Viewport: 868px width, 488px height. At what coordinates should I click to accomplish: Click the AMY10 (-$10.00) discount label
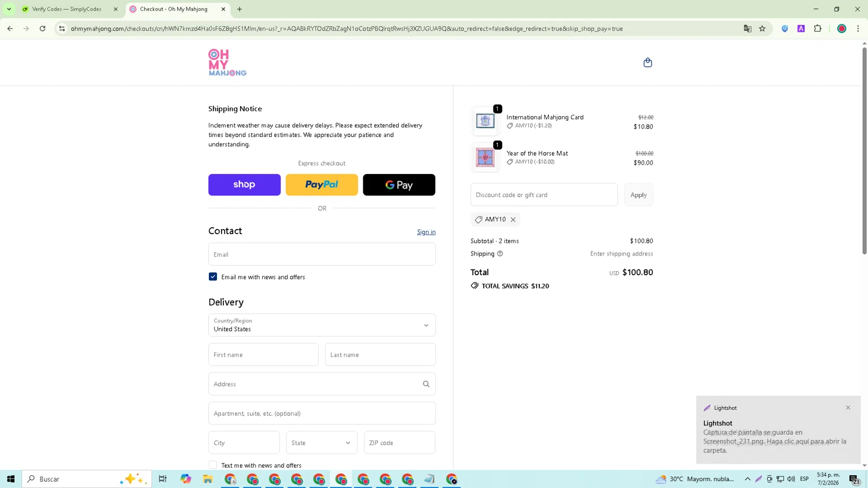[535, 162]
